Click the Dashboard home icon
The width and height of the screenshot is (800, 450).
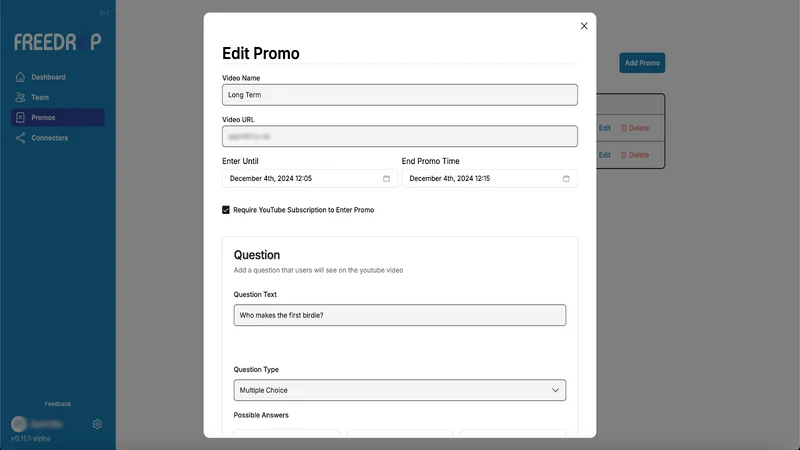20,77
